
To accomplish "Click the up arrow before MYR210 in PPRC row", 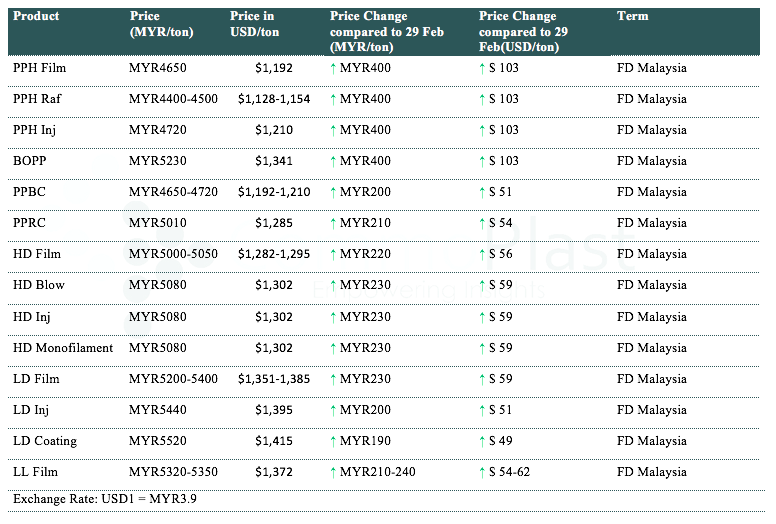I will (333, 223).
